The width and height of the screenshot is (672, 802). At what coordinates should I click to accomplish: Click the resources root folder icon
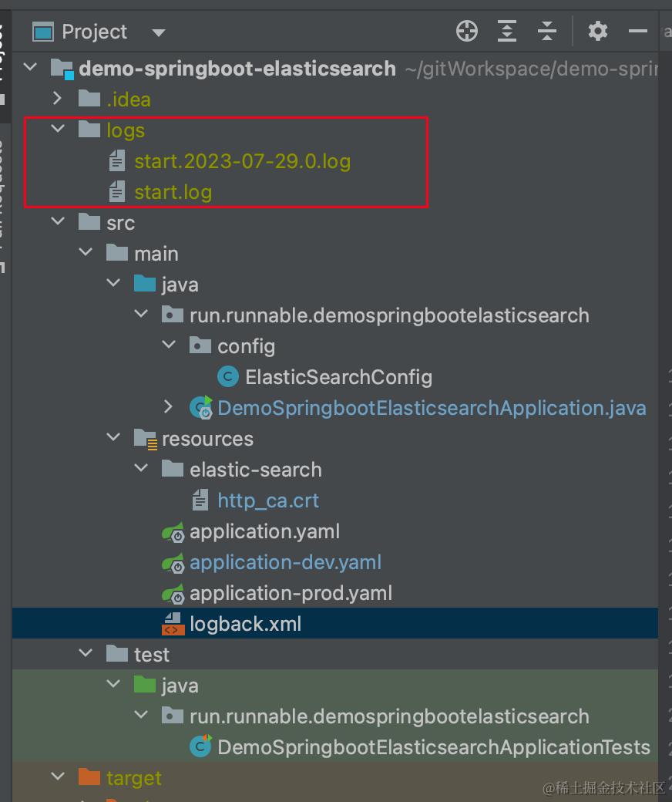point(145,439)
